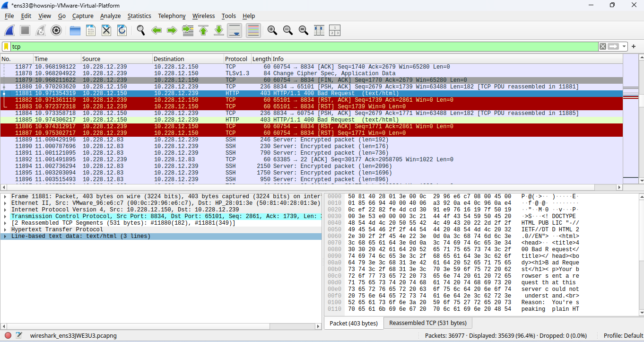This screenshot has width=644, height=342.
Task: Open a capture file from the toolbar
Action: tap(75, 31)
